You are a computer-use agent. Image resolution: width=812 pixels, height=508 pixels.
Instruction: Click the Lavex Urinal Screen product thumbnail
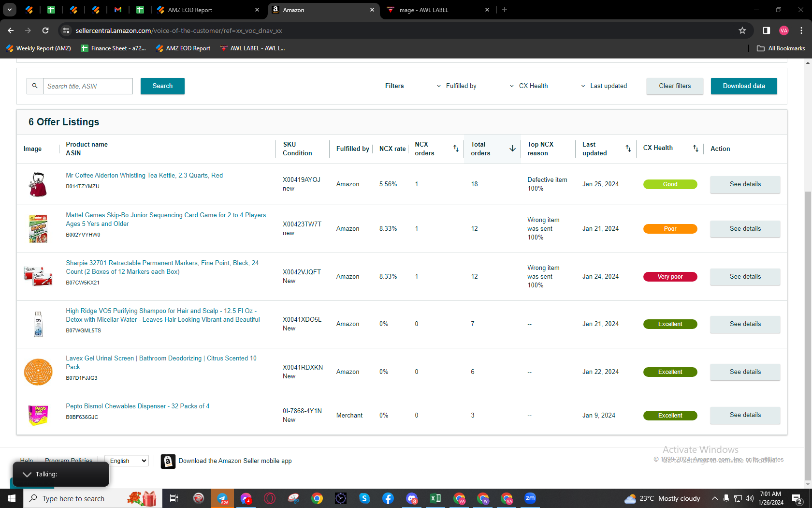(38, 372)
